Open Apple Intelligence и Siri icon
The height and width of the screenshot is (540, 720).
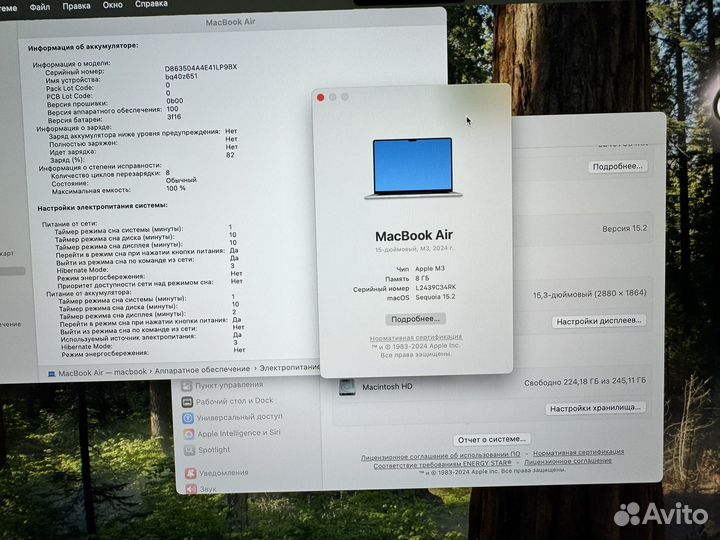coord(189,434)
